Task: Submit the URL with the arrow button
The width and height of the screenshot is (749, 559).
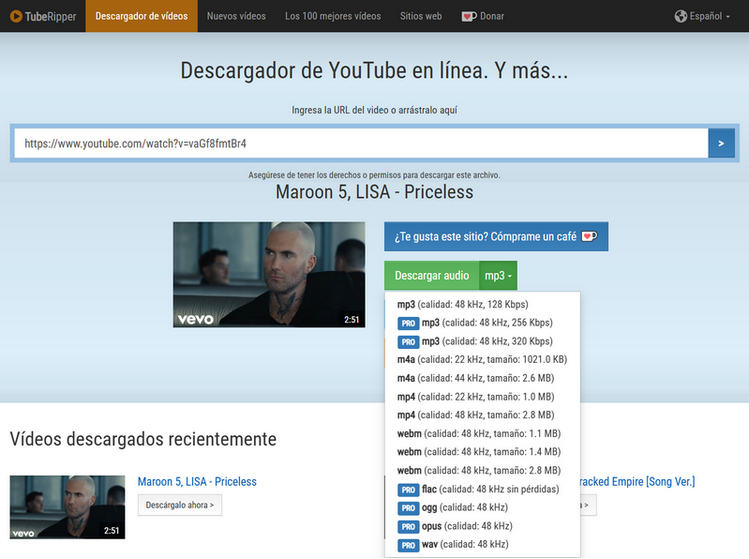Action: (x=721, y=143)
